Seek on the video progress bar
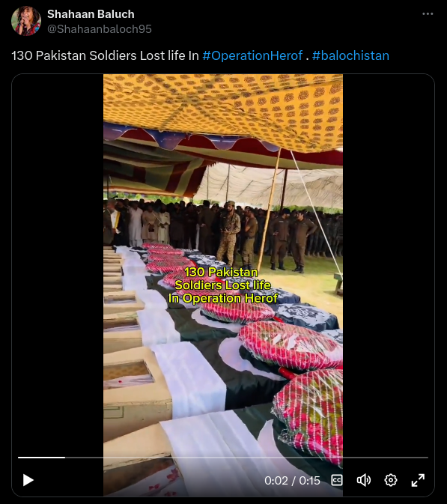The height and width of the screenshot is (504, 447). [x=223, y=457]
